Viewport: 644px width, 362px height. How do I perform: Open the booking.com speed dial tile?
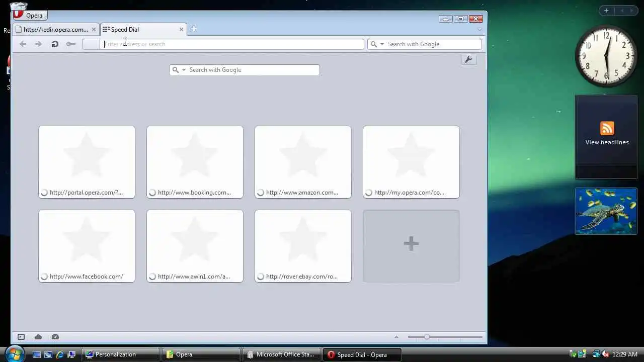[x=195, y=162]
